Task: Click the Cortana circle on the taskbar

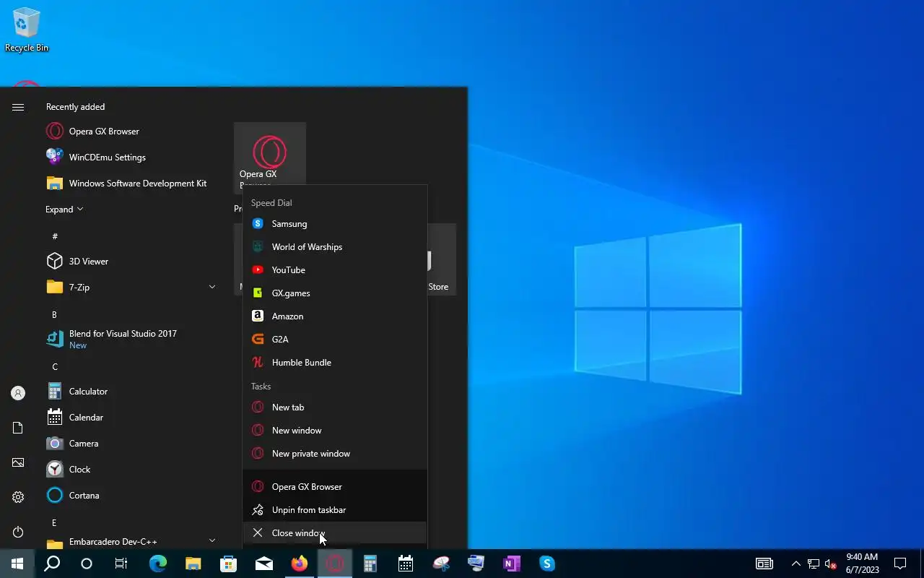Action: pos(87,564)
